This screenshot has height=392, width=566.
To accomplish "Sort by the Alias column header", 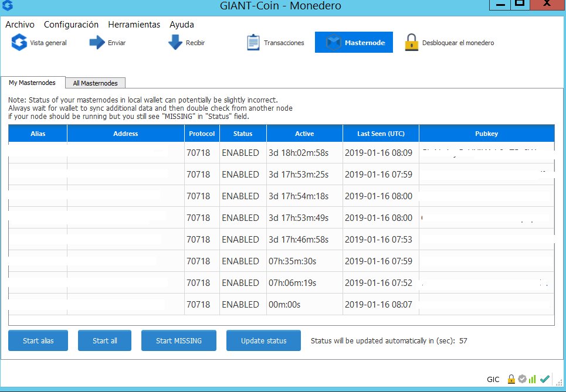I will tap(38, 134).
